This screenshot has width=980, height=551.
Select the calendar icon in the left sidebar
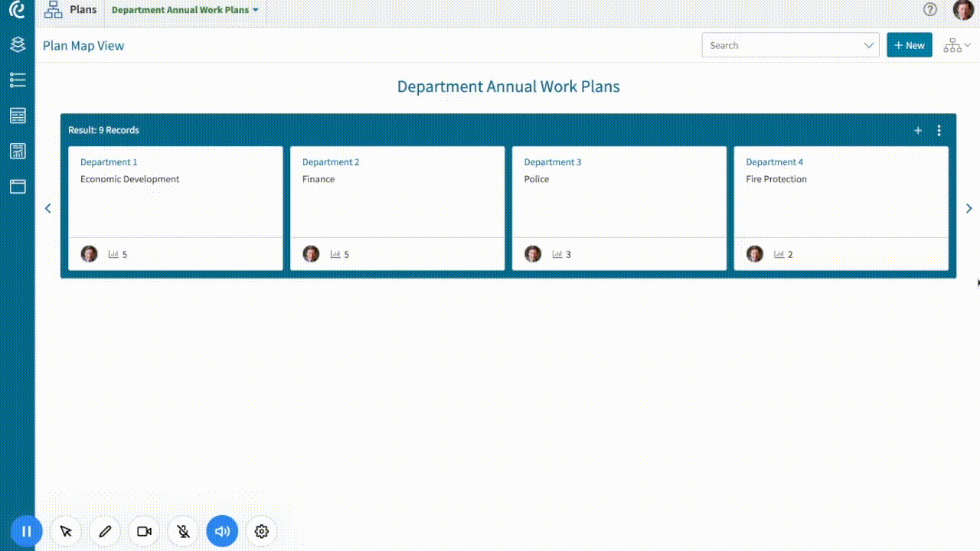pos(17,186)
